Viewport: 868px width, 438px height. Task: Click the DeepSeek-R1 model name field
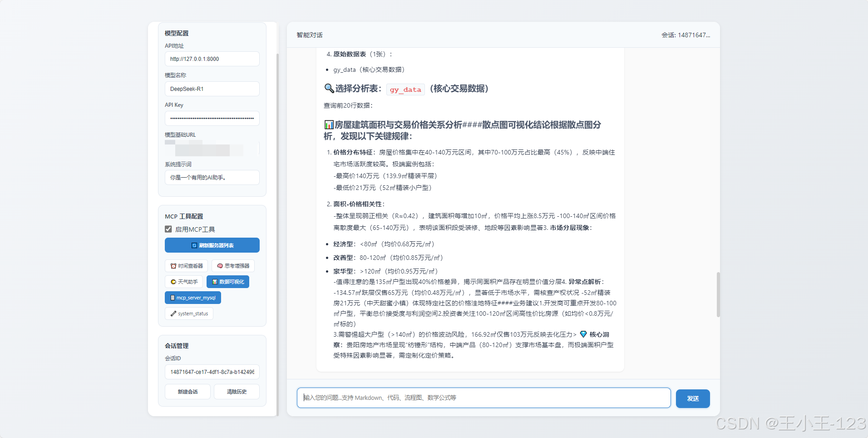(x=212, y=89)
